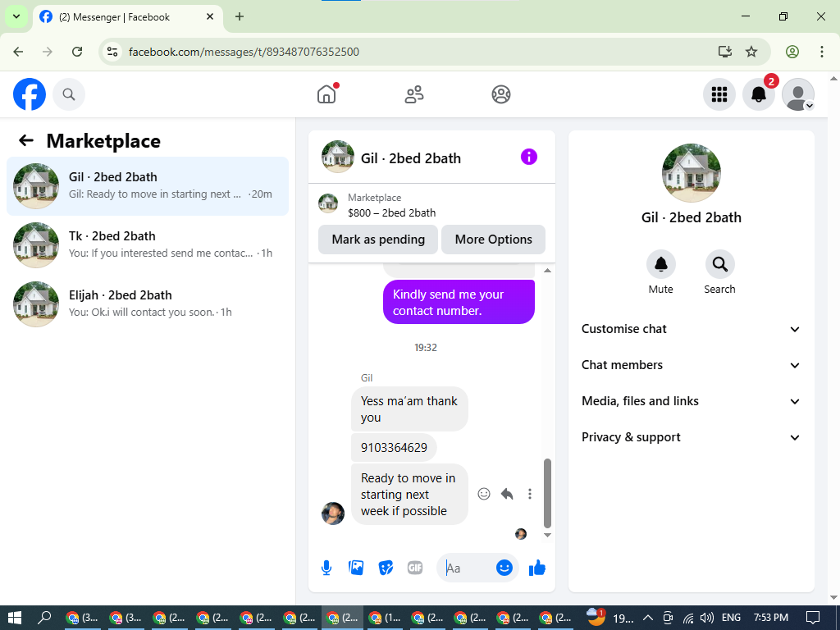Attach a photo with the image icon
The image size is (840, 630).
pos(356,568)
